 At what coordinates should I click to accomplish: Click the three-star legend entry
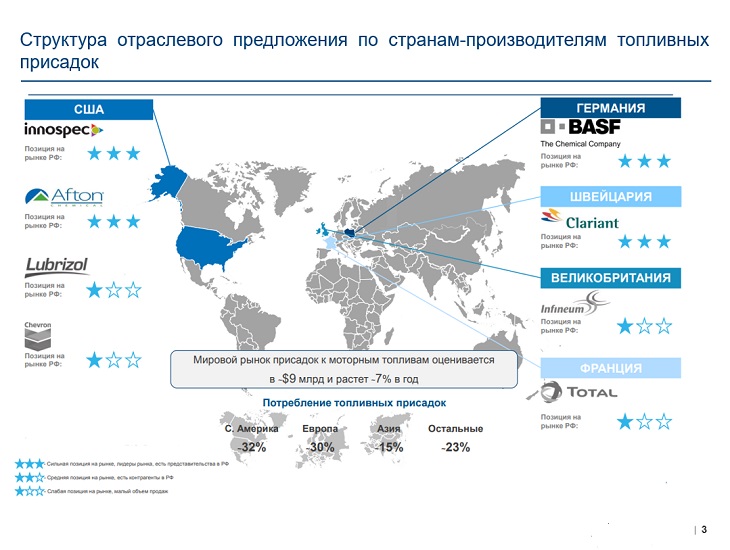click(122, 464)
